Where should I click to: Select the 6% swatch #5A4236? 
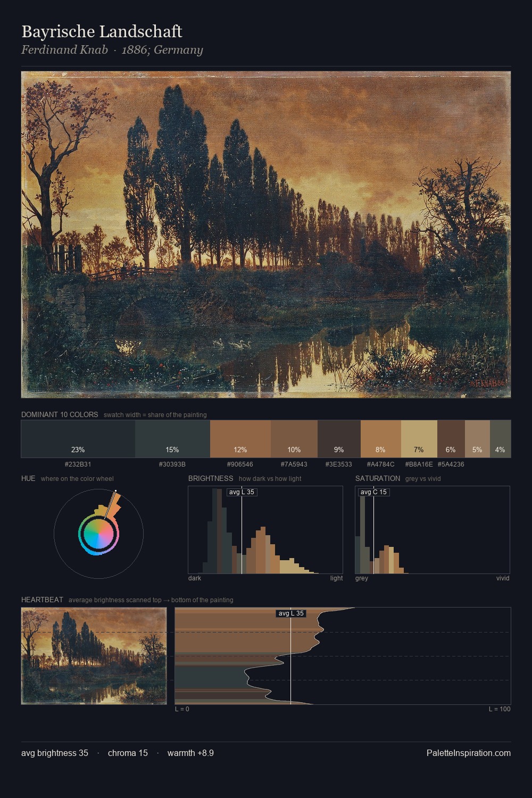(451, 439)
